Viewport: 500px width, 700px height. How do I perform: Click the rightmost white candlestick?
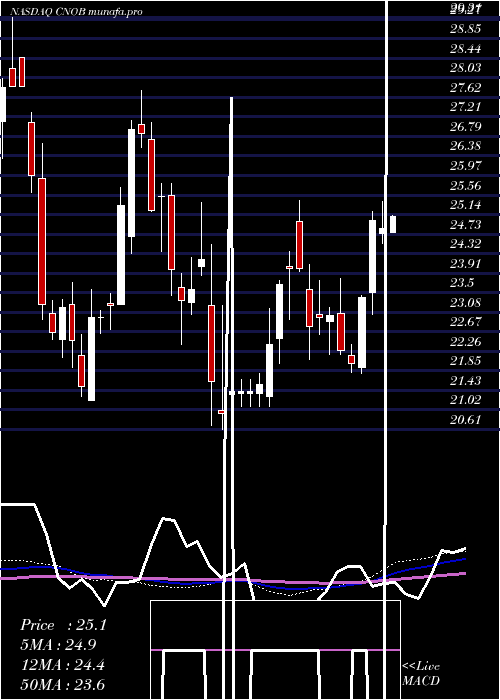pos(393,224)
